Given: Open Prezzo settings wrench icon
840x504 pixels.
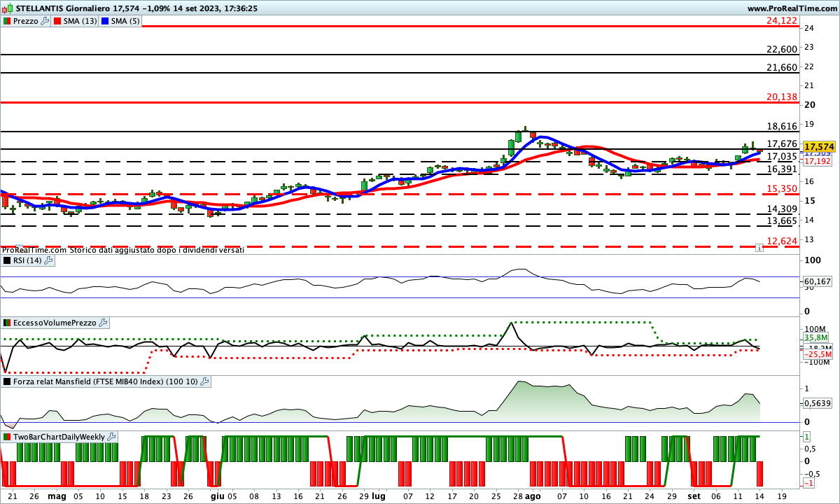Looking at the screenshot, I should coord(45,21).
